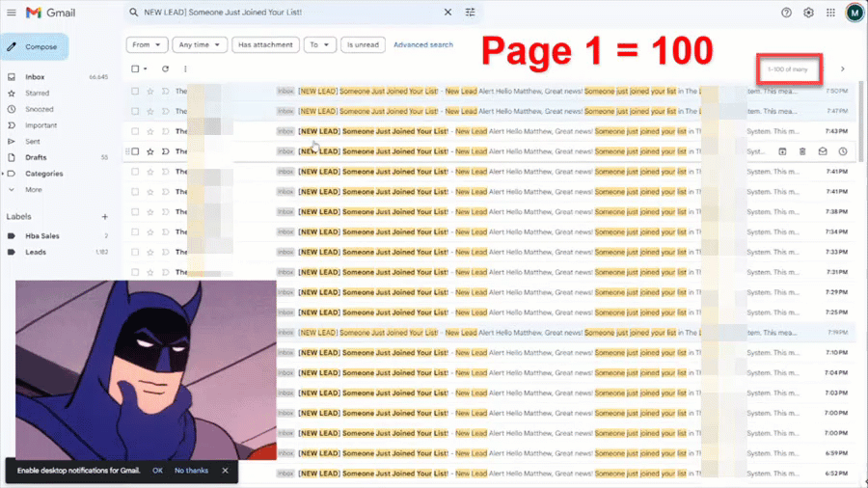Star the 7:47 PM email

150,111
